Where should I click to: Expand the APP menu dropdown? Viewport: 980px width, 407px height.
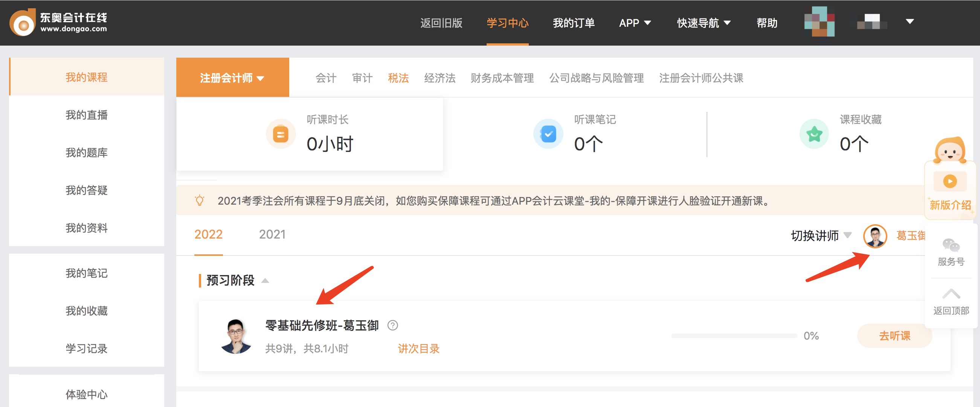[x=635, y=23]
